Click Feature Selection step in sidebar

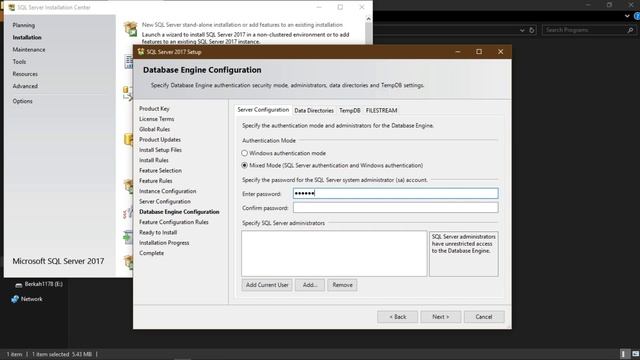point(160,171)
